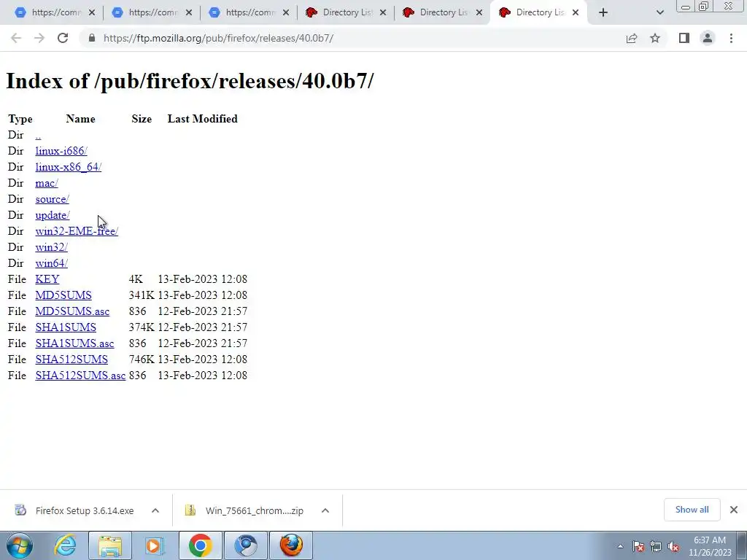Screen dimensions: 747x560
Task: Click the 746K size of SHA512SUMS
Action: (x=141, y=359)
